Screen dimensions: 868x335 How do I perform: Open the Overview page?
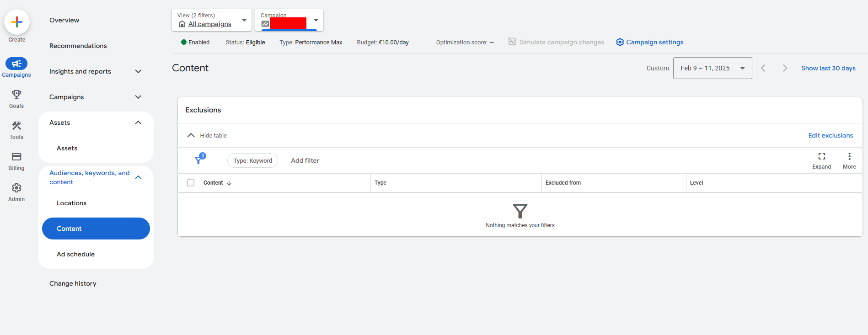pos(64,20)
